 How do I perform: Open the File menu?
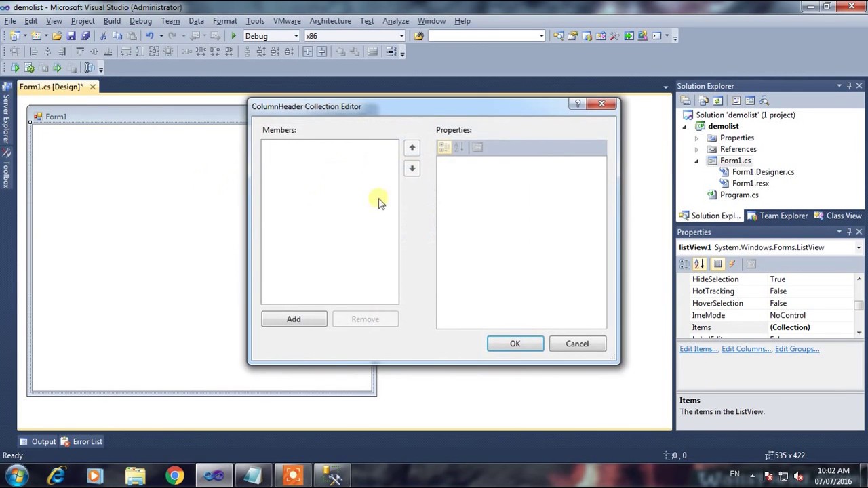10,21
